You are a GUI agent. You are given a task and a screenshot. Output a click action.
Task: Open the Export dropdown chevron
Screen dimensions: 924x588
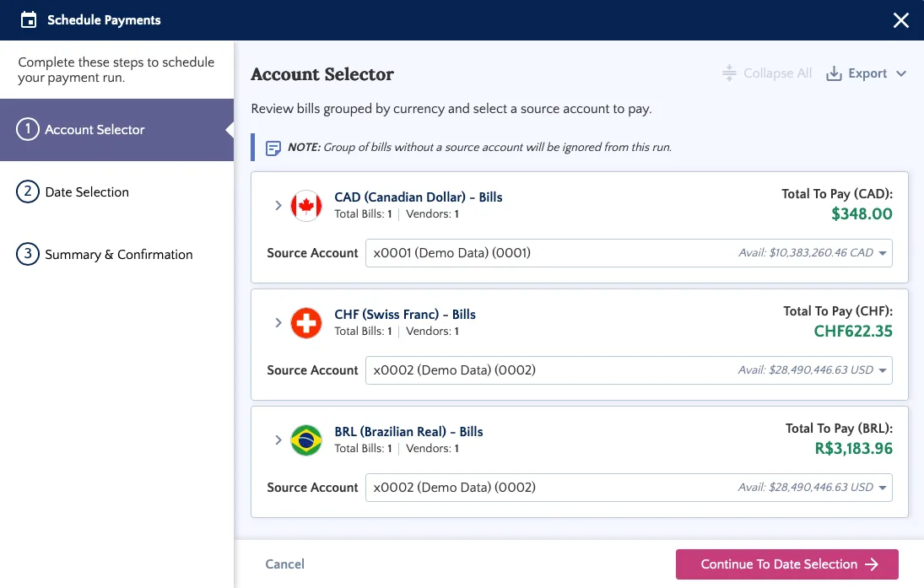click(x=901, y=73)
